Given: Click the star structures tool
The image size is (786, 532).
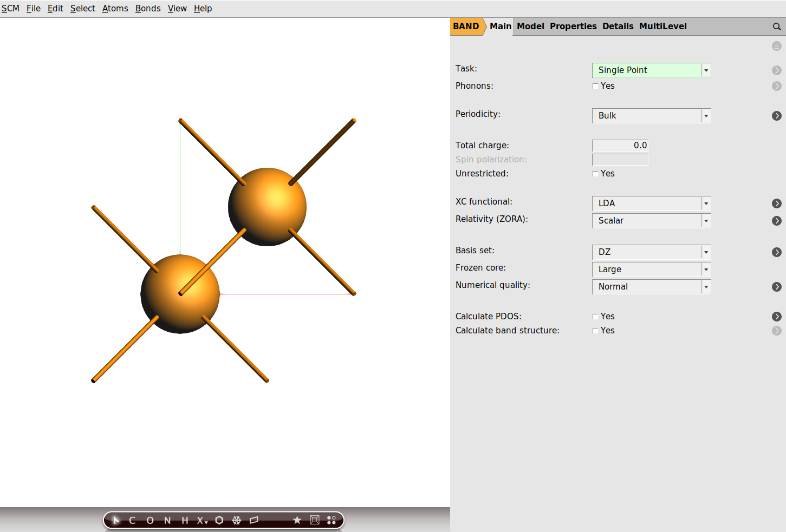Looking at the screenshot, I should [x=297, y=520].
